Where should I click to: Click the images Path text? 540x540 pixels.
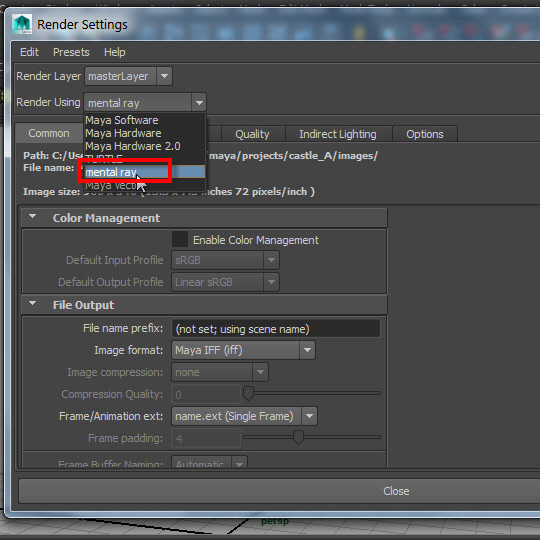click(x=200, y=156)
